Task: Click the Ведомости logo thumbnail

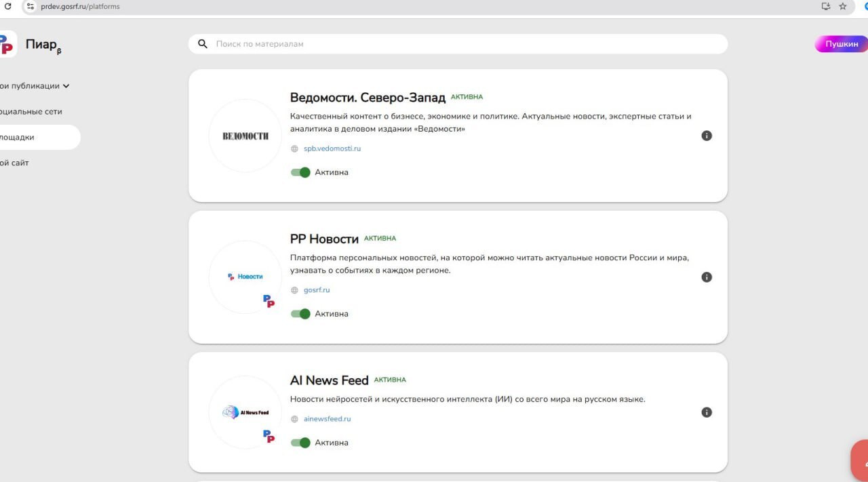Action: pyautogui.click(x=245, y=136)
